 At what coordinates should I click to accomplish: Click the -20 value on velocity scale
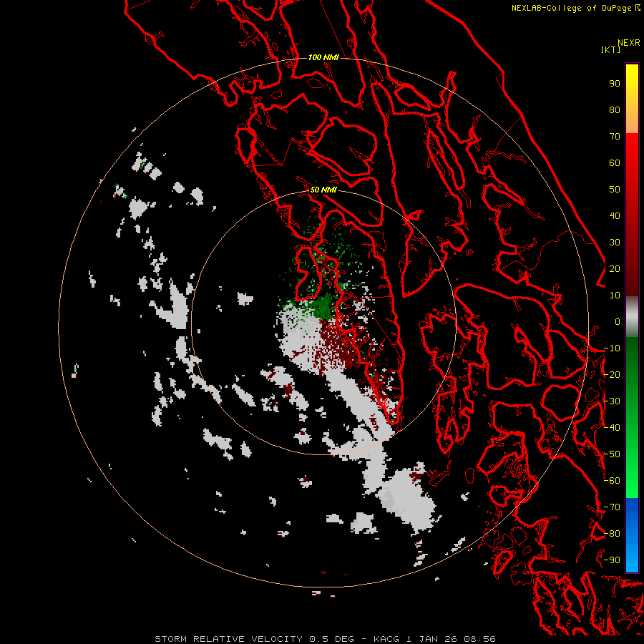pos(612,375)
